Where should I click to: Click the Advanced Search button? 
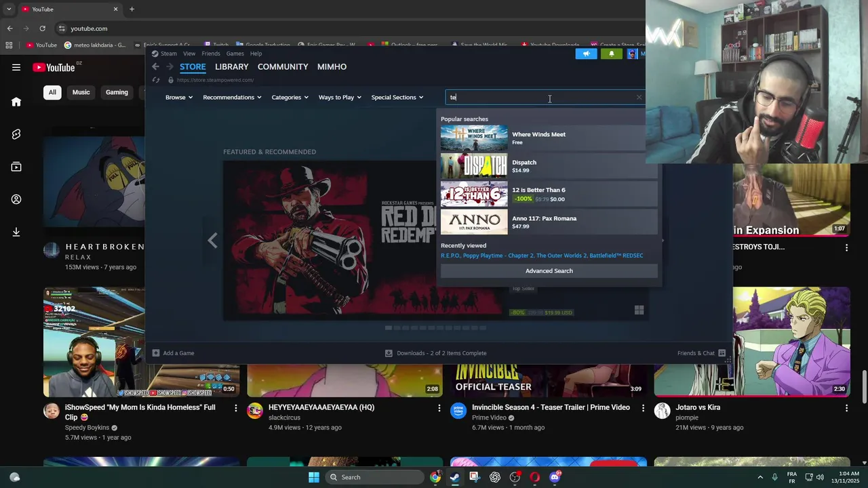coord(549,270)
